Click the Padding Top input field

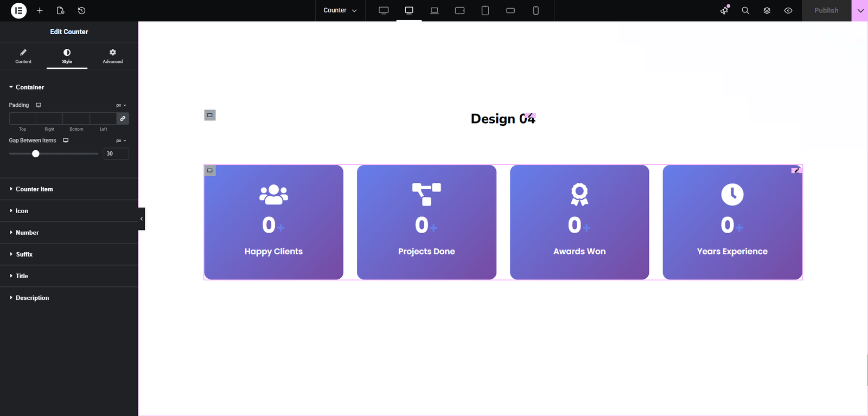click(23, 118)
